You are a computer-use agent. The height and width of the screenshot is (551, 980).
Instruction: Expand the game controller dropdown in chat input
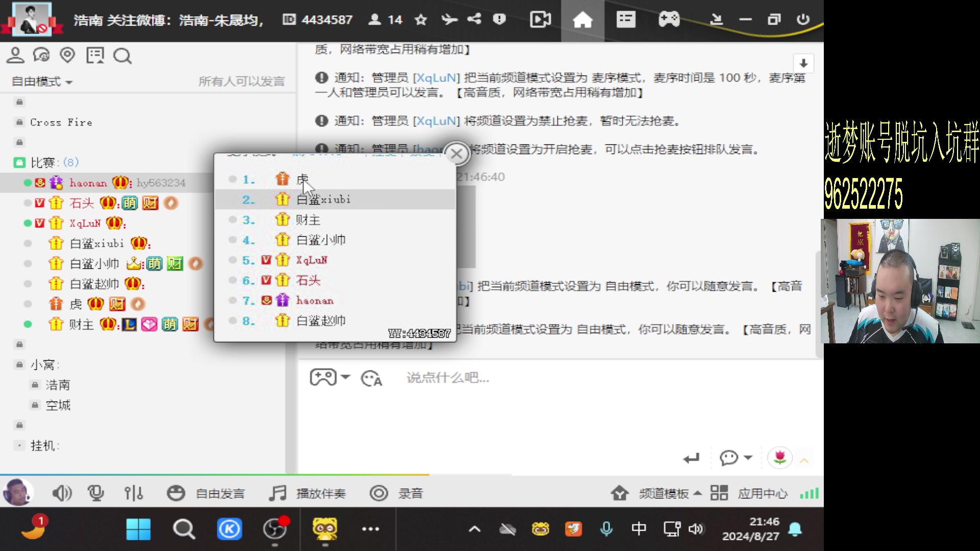click(346, 378)
